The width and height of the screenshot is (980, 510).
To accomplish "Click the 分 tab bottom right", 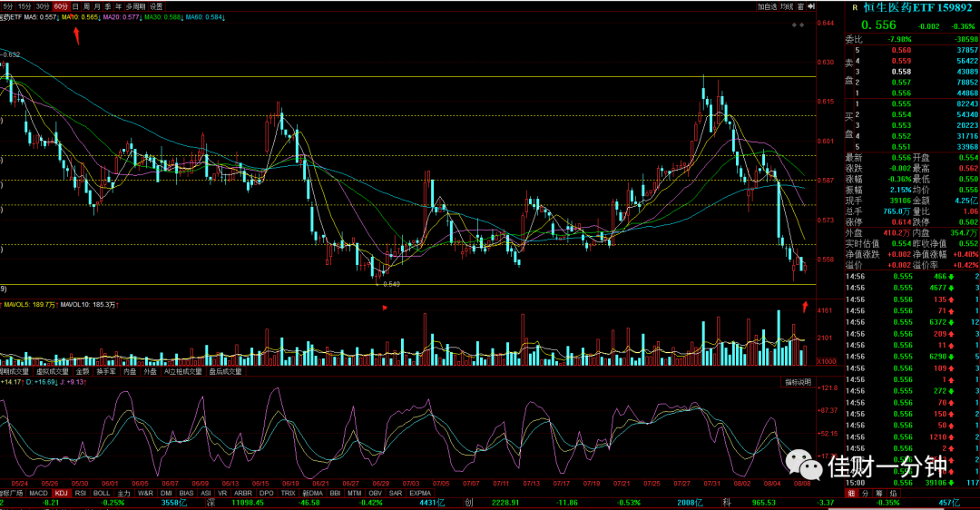I will pos(865,493).
